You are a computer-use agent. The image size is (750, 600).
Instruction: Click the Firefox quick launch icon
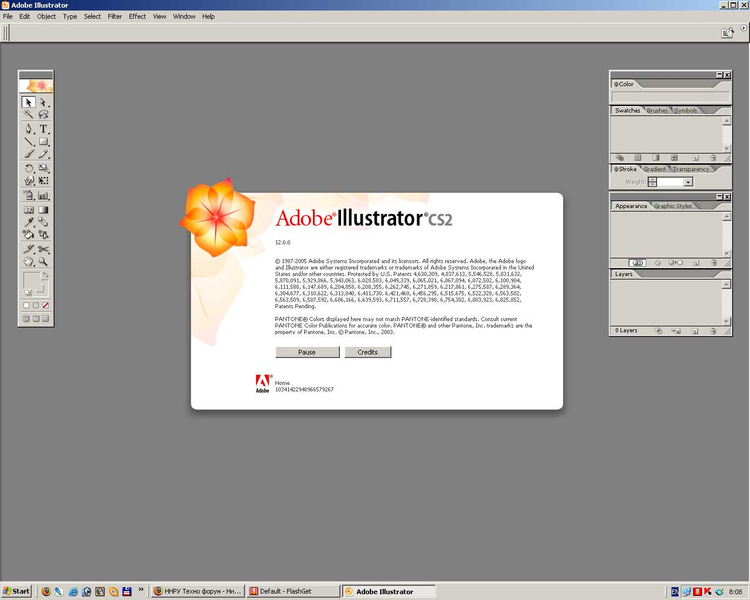(46, 591)
